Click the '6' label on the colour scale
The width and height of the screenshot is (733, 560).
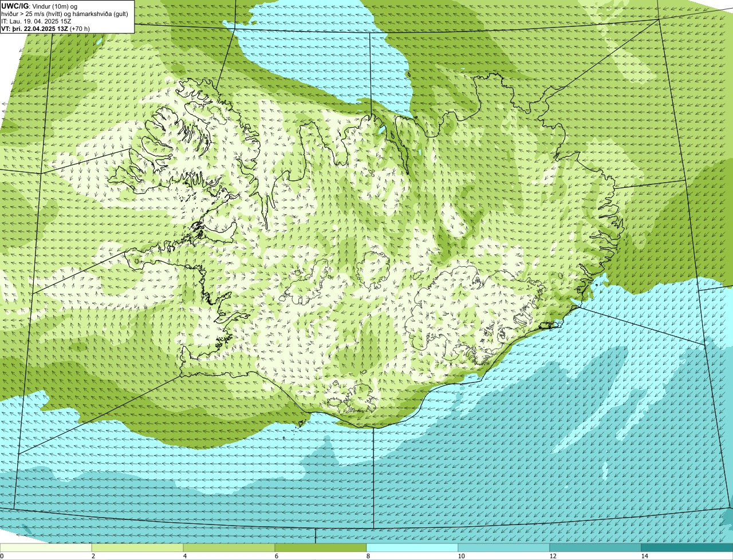pos(276,556)
